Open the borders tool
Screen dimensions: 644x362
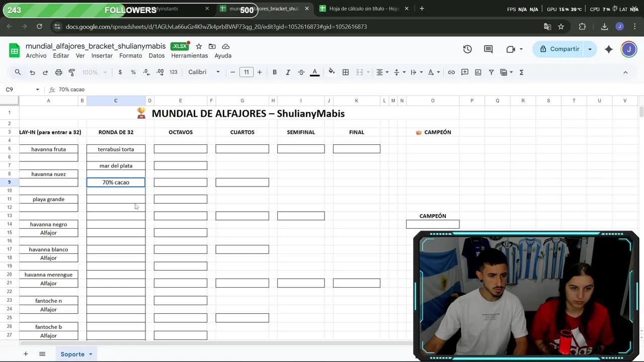click(346, 72)
